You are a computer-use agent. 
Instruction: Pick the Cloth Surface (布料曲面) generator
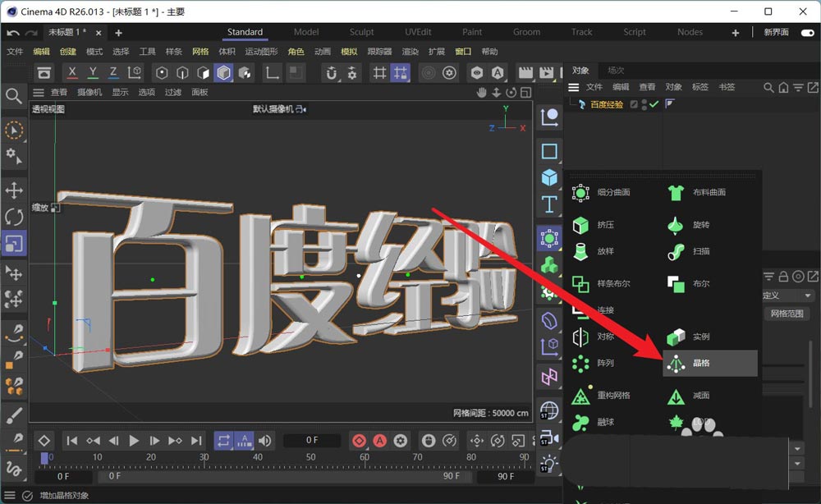(x=697, y=193)
